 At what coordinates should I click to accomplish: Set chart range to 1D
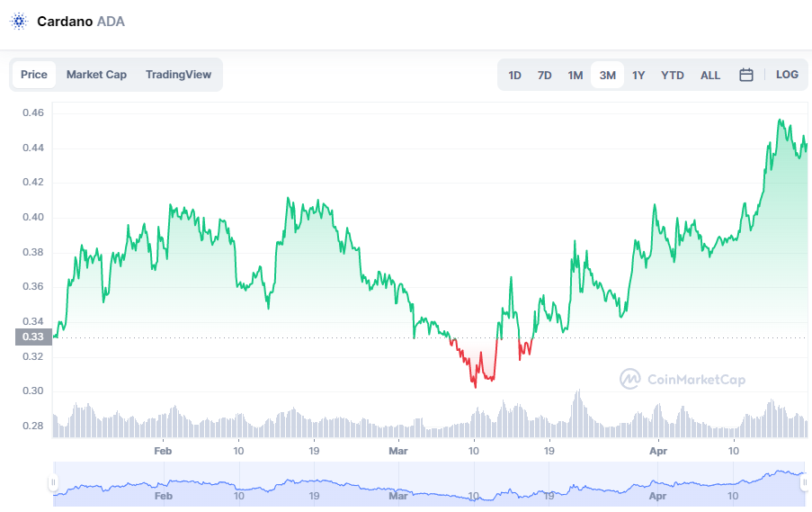click(514, 76)
